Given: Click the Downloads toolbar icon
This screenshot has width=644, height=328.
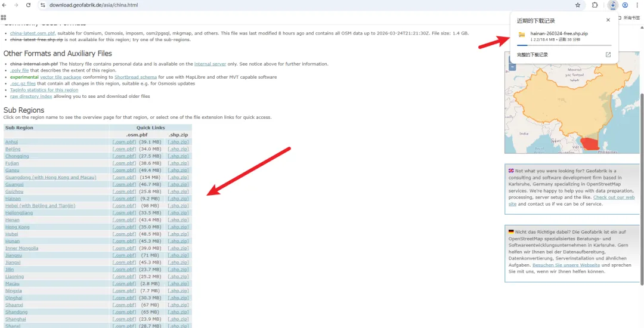Looking at the screenshot, I should pos(612,5).
